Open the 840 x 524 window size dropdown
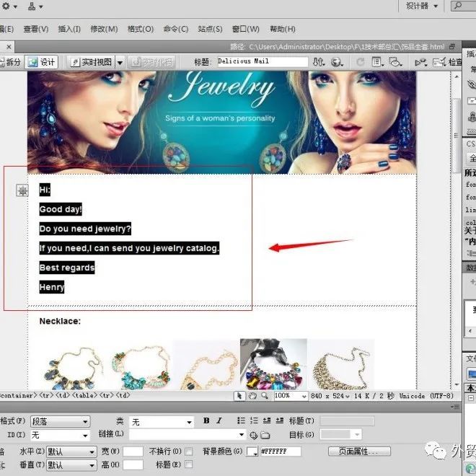476x476 pixels. point(330,396)
